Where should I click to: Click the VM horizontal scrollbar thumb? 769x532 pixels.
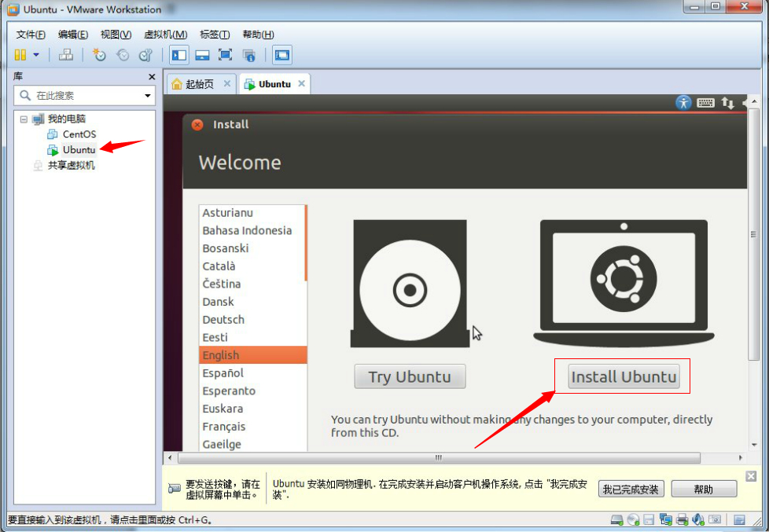click(x=439, y=457)
